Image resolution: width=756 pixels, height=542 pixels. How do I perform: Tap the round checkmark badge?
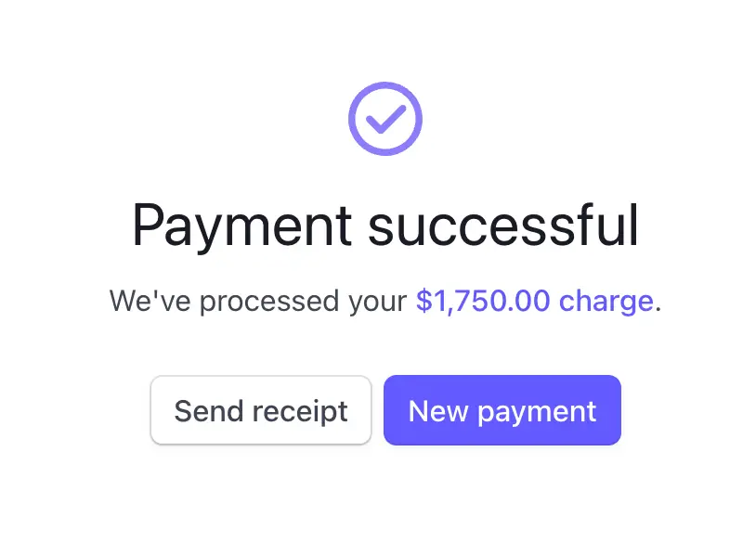[385, 119]
